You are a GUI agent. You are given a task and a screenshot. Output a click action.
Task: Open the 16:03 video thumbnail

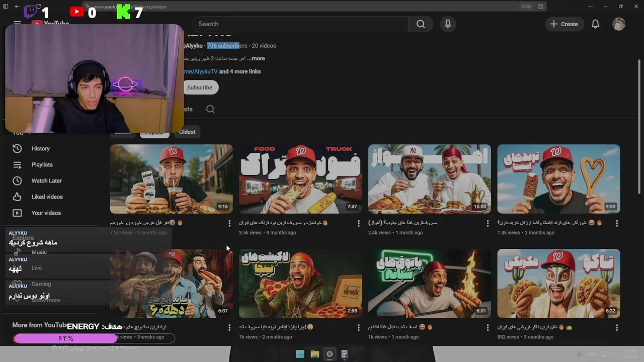pos(430,179)
